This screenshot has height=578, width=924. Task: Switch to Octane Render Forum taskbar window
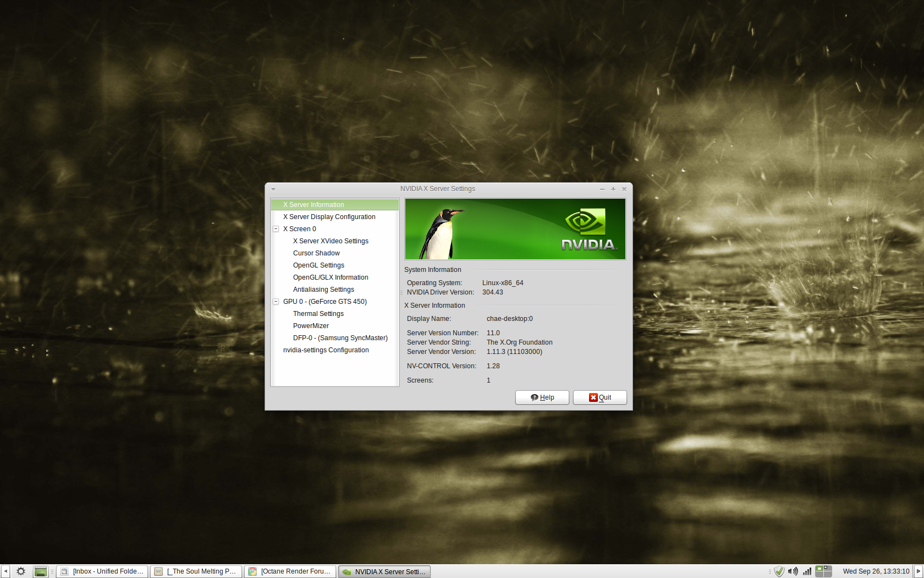pos(290,571)
